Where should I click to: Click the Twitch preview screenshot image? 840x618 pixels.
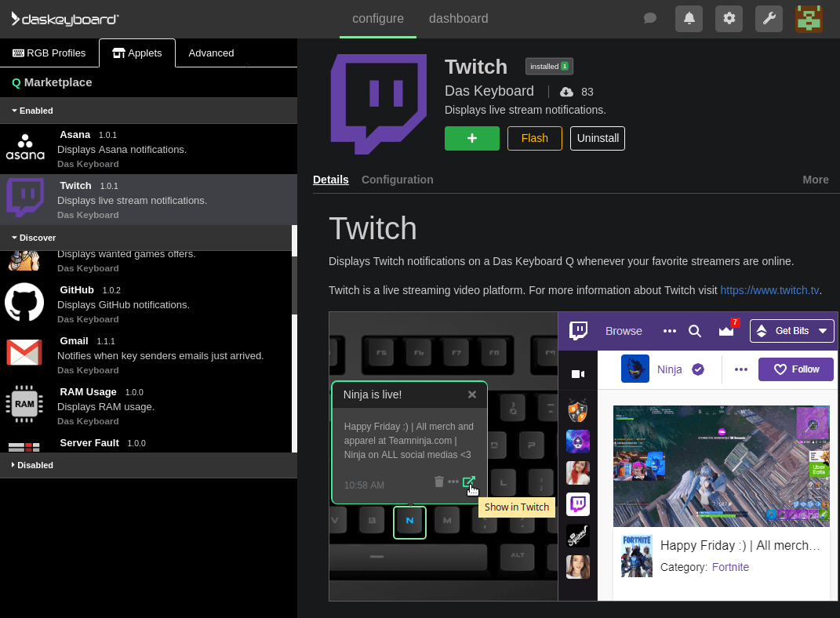(583, 456)
